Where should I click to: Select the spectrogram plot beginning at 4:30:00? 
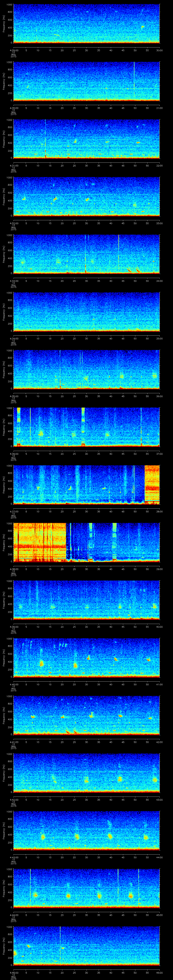point(86,81)
